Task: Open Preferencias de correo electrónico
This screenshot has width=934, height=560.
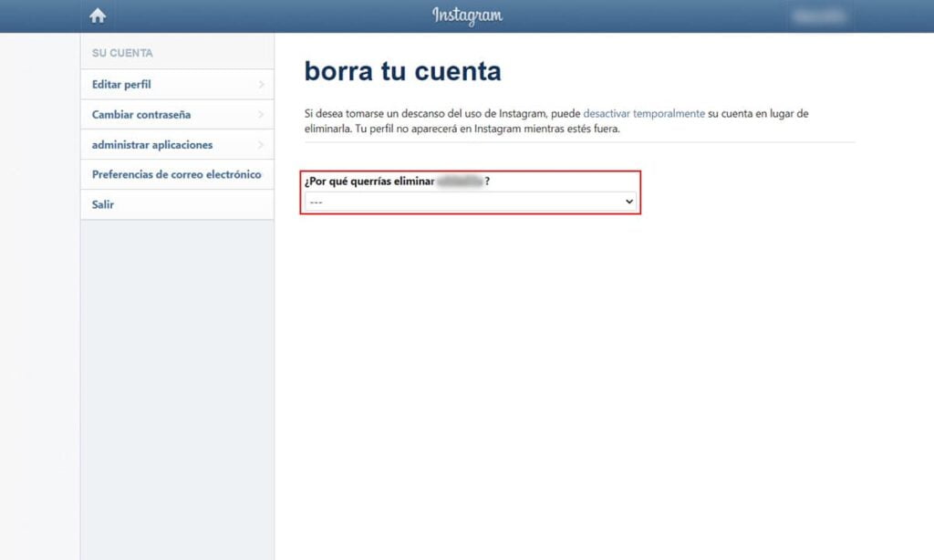Action: click(178, 174)
